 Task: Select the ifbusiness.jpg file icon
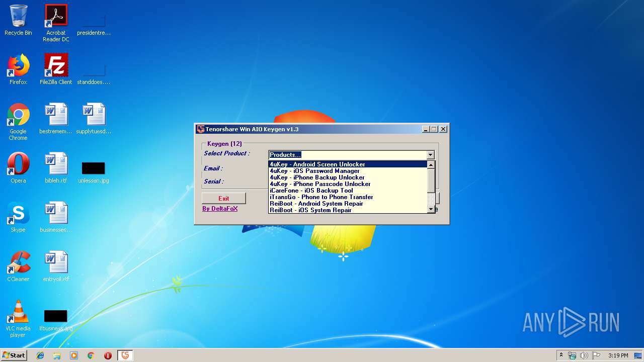tap(56, 319)
